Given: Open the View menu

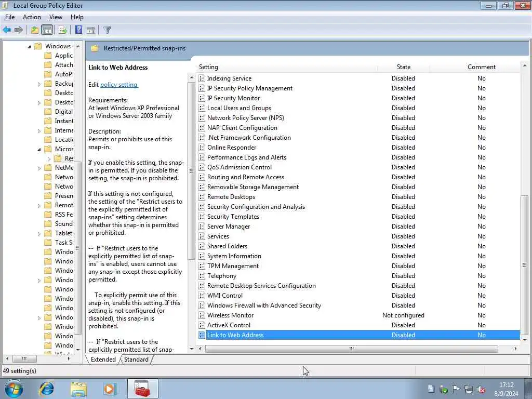Looking at the screenshot, I should click(56, 17).
